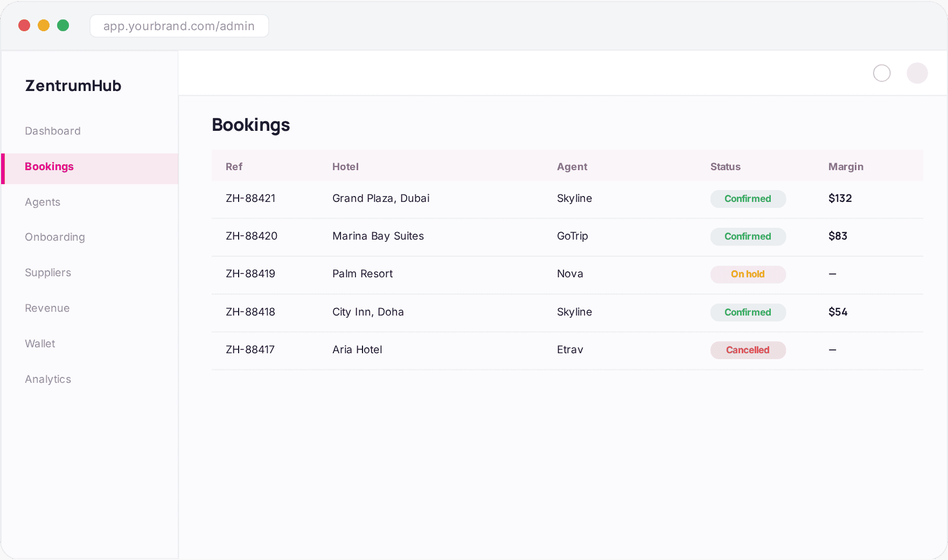Minimize window with yellow traffic light button
The image size is (948, 560).
point(44,25)
